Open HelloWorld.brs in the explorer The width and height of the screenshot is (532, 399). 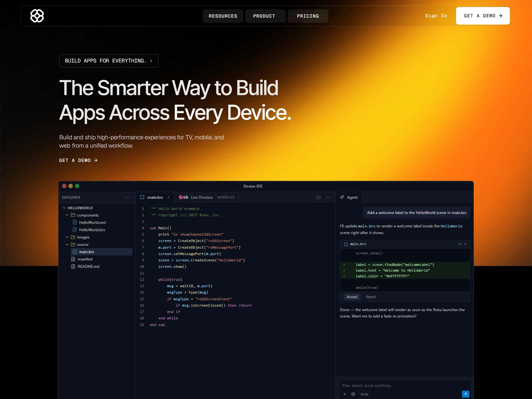coord(92,230)
